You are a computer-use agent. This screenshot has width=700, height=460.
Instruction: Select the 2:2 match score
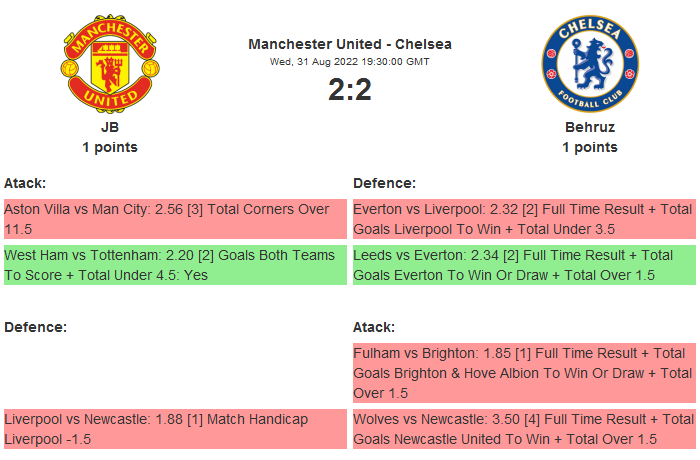pos(350,90)
